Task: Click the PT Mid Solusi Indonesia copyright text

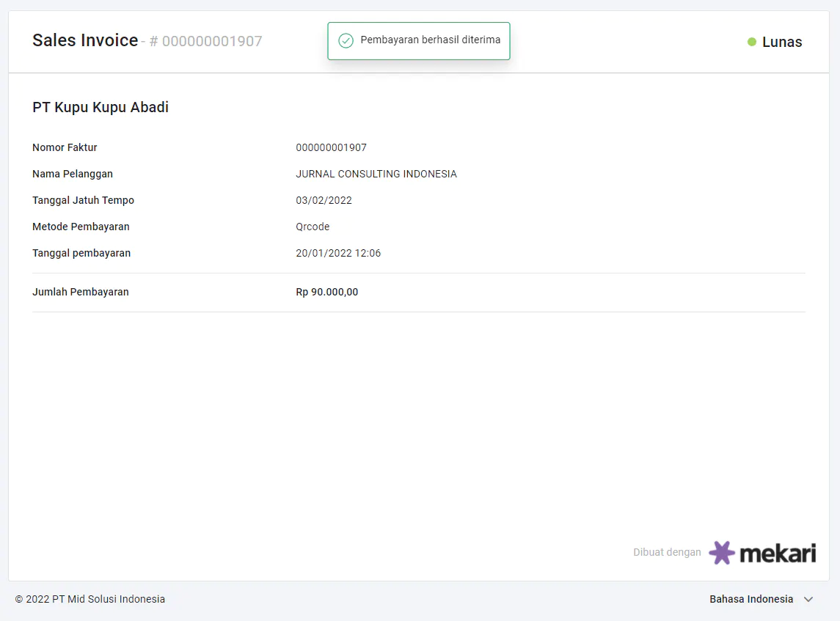Action: (x=90, y=599)
